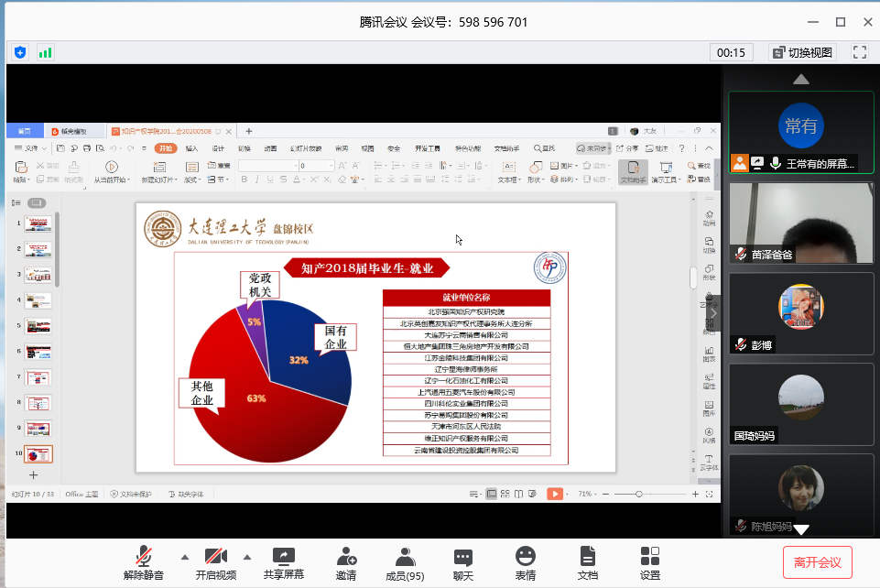Open the 表情 emoji reactions
Screen dimensions: 880x588
pos(525,561)
